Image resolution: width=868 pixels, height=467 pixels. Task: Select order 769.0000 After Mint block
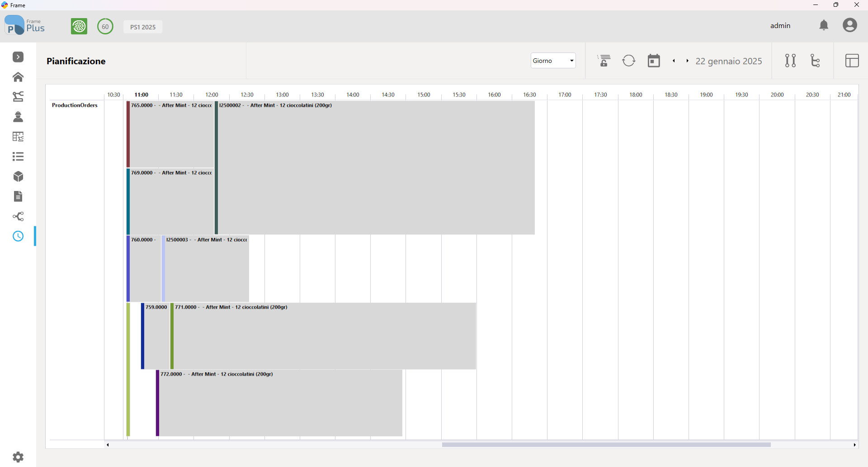pos(170,201)
